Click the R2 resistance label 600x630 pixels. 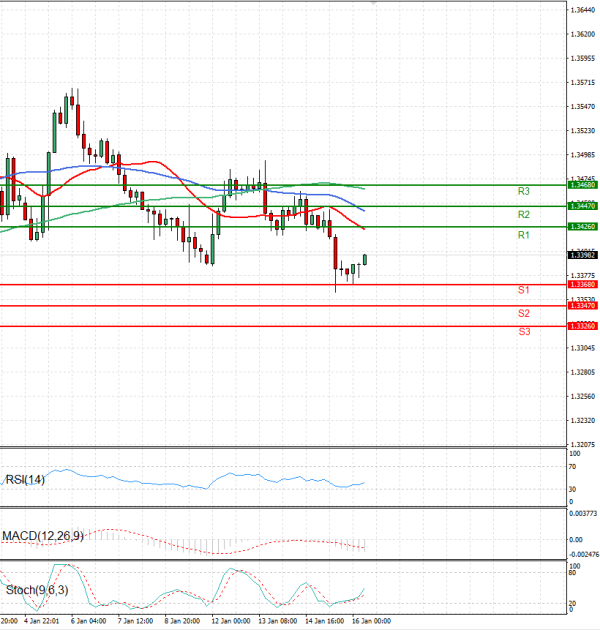(x=523, y=215)
